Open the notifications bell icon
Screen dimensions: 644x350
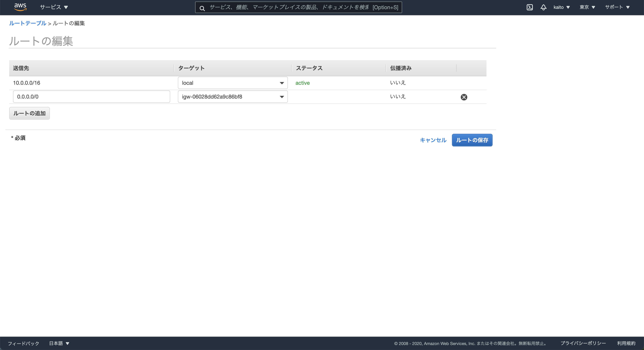click(543, 7)
